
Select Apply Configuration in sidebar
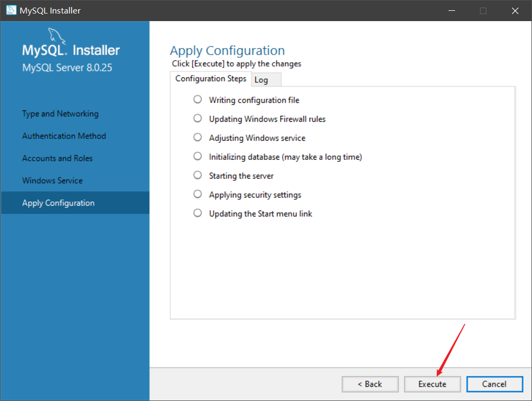point(75,203)
